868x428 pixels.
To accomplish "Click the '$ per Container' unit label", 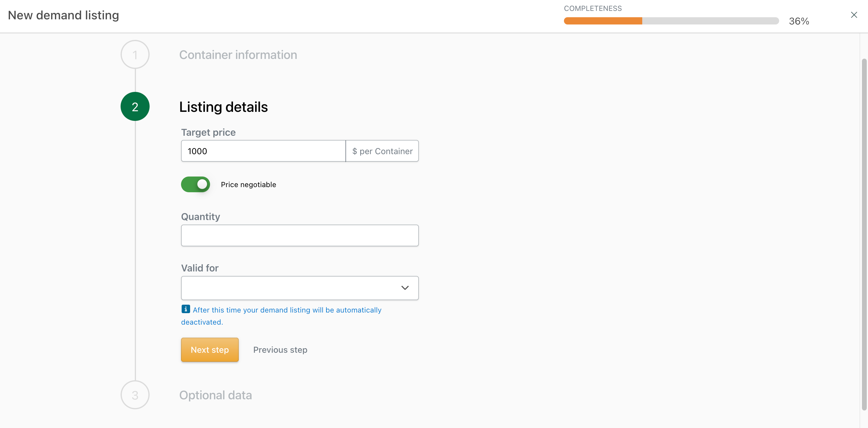I will [382, 151].
